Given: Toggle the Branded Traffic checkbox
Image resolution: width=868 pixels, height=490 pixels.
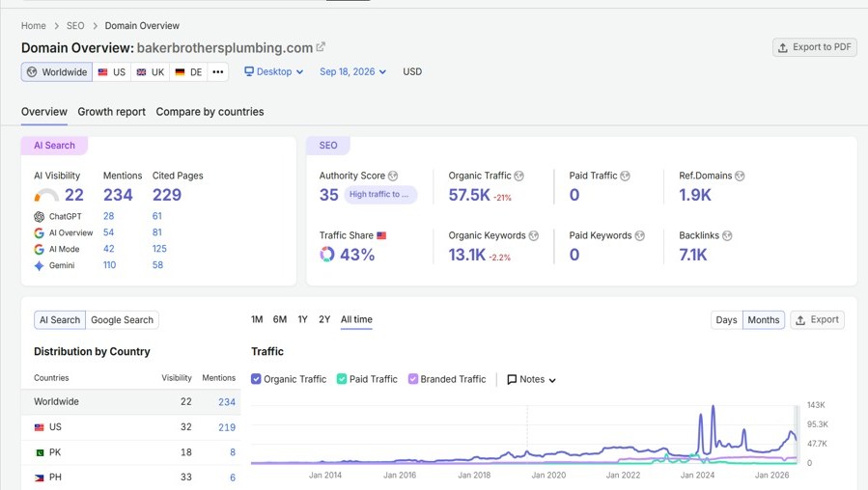Looking at the screenshot, I should click(413, 379).
